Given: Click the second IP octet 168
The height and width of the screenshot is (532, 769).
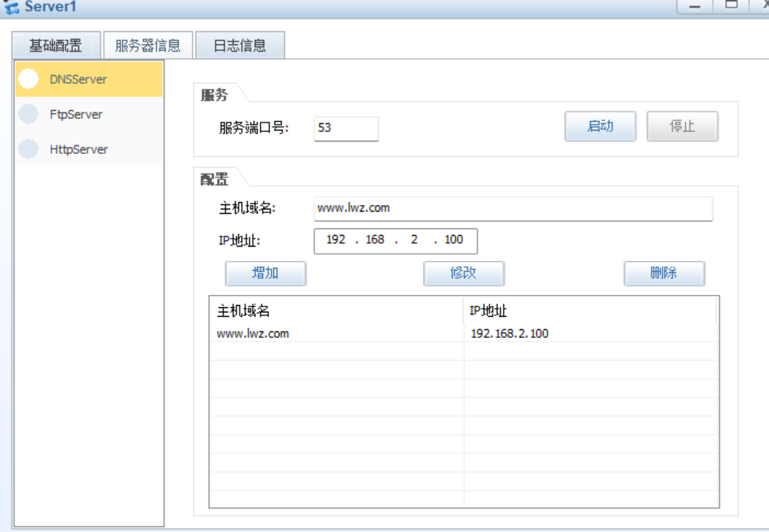Looking at the screenshot, I should pyautogui.click(x=375, y=239).
